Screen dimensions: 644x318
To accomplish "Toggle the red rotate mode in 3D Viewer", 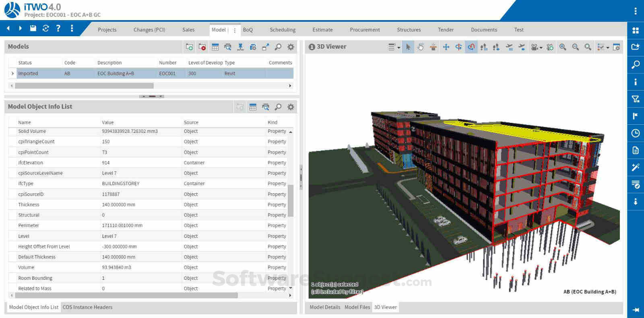I will coord(471,47).
